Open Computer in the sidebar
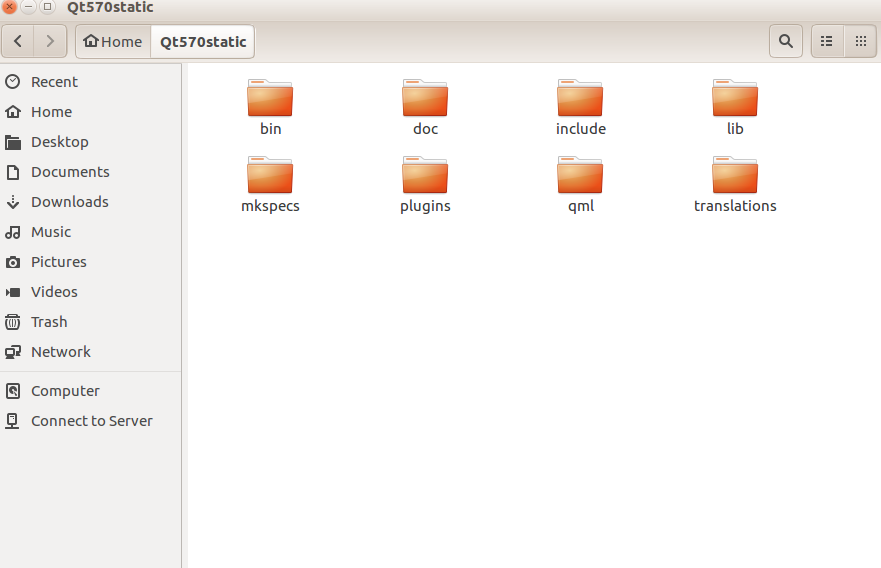881x568 pixels. coord(90,391)
